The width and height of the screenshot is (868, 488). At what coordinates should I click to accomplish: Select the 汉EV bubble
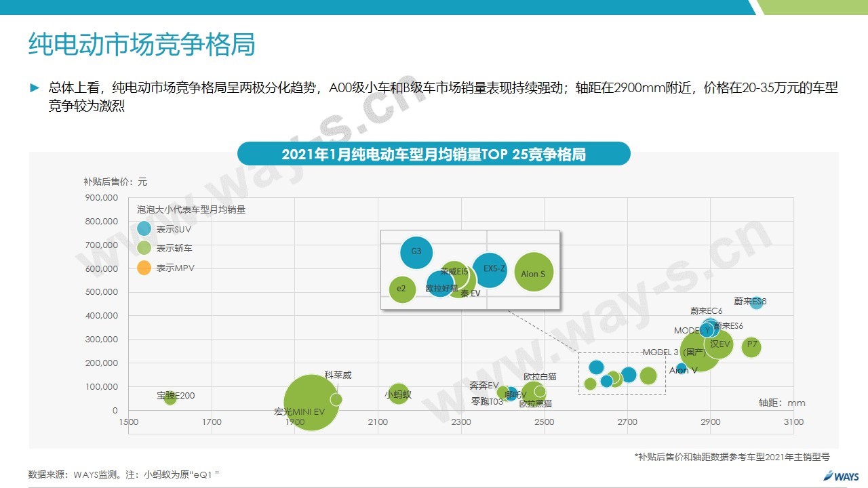coord(719,344)
